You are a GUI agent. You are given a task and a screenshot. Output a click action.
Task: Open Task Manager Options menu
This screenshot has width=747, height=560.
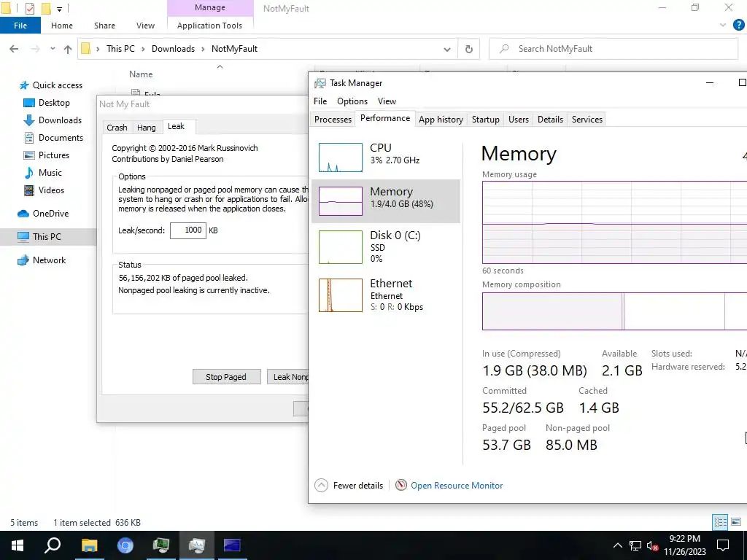(x=352, y=101)
